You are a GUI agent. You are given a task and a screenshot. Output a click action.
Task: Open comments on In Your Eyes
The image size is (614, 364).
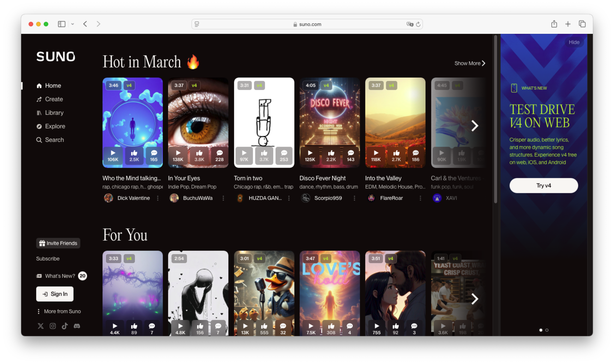coord(219,156)
